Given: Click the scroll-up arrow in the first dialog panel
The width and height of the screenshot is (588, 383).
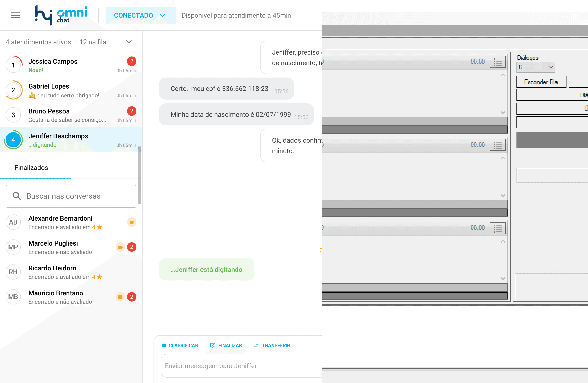Looking at the screenshot, I should pos(503,75).
